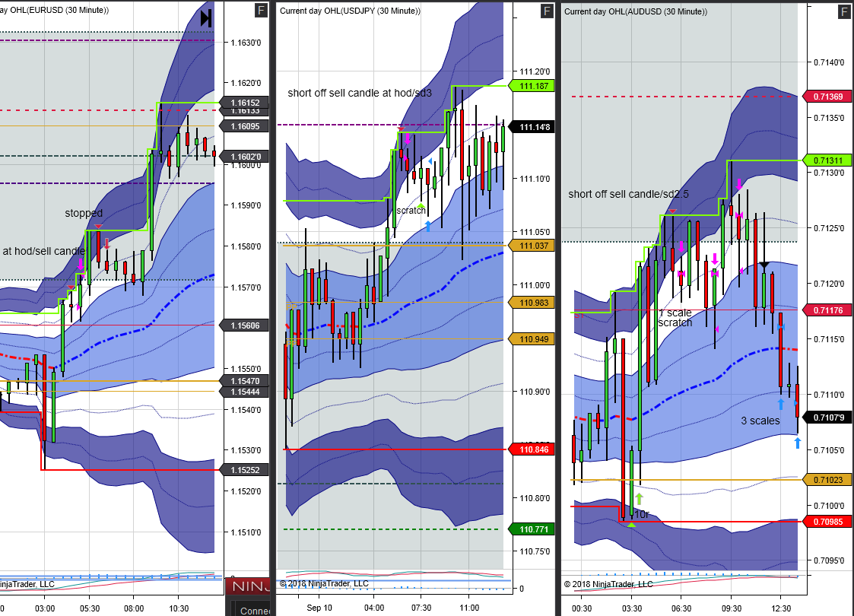
Task: Click the 110.90'0 label on the USDJPY price axis
Action: tap(535, 392)
